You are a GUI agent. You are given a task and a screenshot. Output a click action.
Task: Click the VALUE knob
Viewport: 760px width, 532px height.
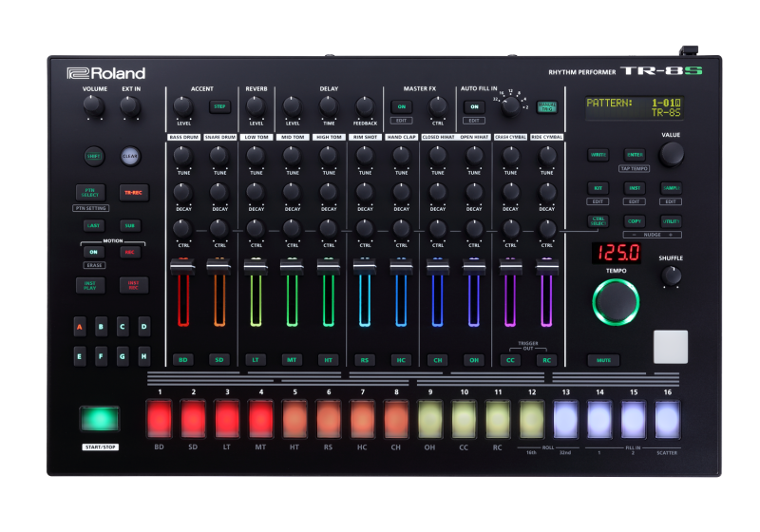pyautogui.click(x=672, y=155)
